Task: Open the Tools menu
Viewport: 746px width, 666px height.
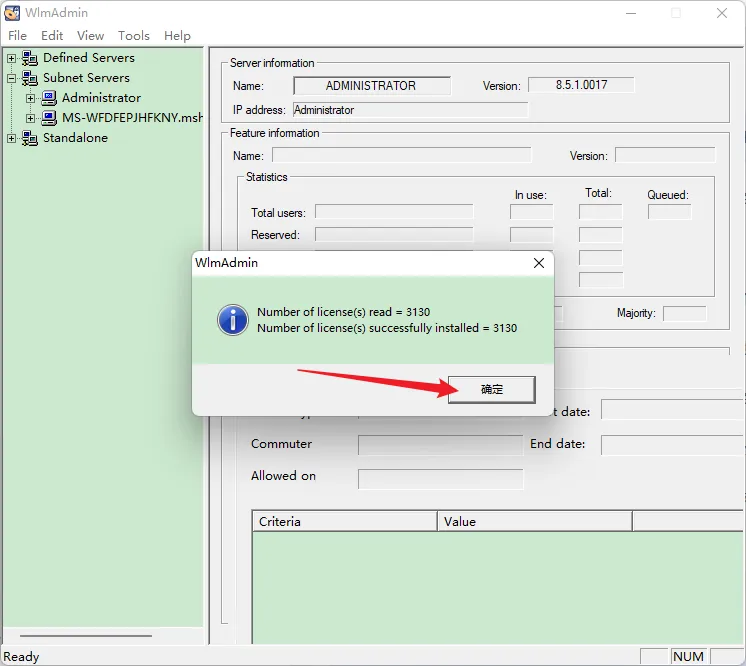Action: tap(134, 36)
